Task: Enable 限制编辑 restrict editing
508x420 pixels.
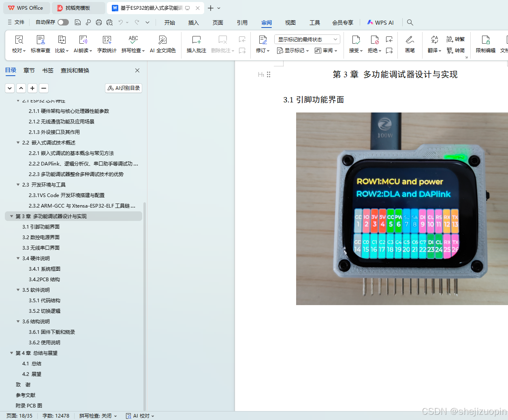Action: tap(485, 44)
